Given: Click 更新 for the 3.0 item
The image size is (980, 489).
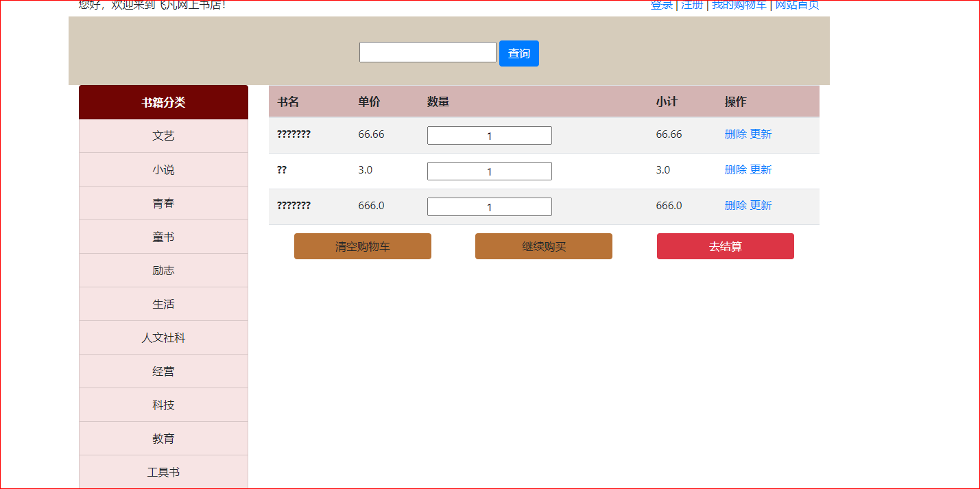Looking at the screenshot, I should [761, 169].
